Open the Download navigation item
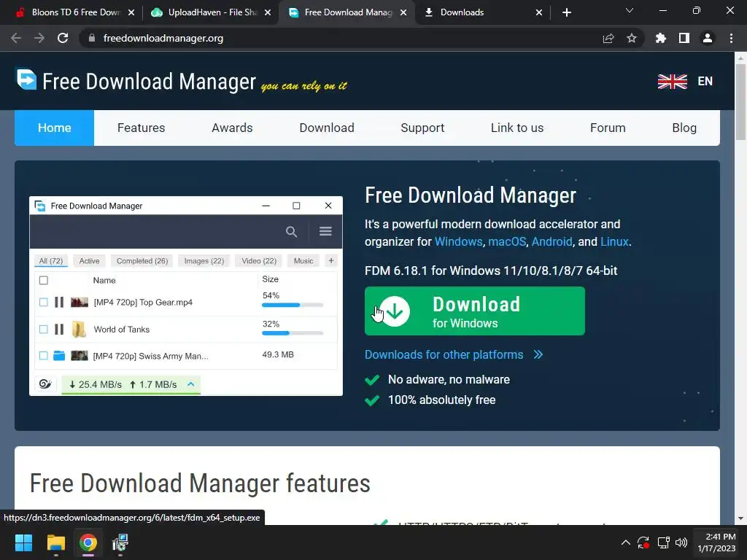This screenshot has width=747, height=560. [x=327, y=128]
